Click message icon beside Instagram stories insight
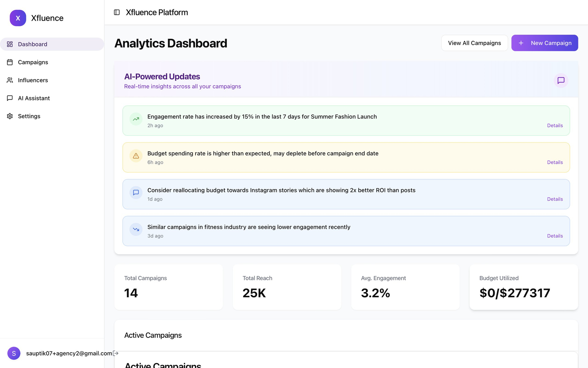Image resolution: width=588 pixels, height=368 pixels. coord(136,192)
